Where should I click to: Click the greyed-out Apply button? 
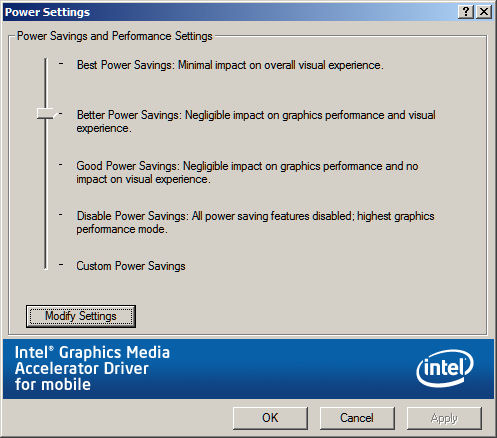point(444,418)
